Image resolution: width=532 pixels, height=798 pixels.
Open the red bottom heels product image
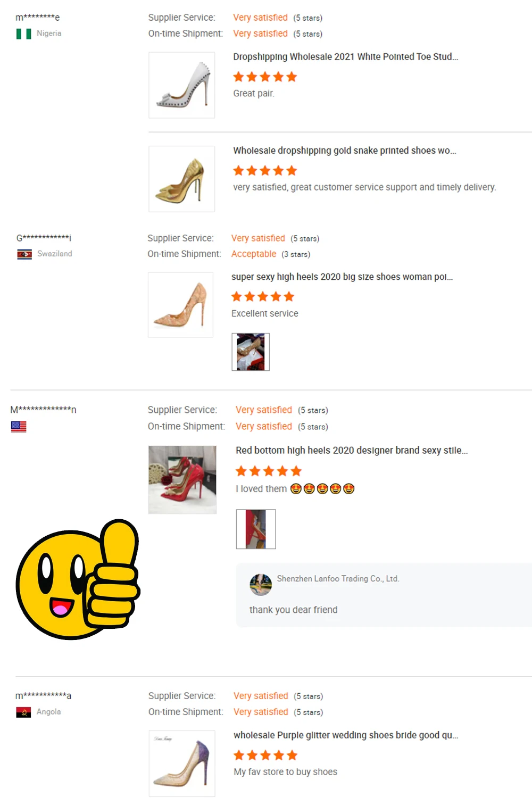[x=182, y=480]
